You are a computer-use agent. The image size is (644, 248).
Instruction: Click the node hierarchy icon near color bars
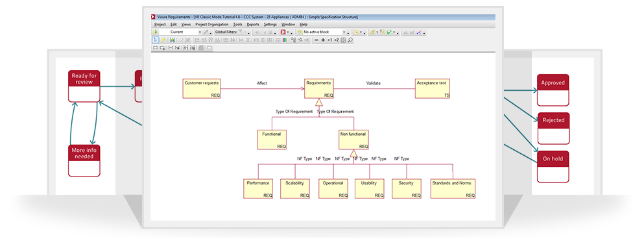293,40
